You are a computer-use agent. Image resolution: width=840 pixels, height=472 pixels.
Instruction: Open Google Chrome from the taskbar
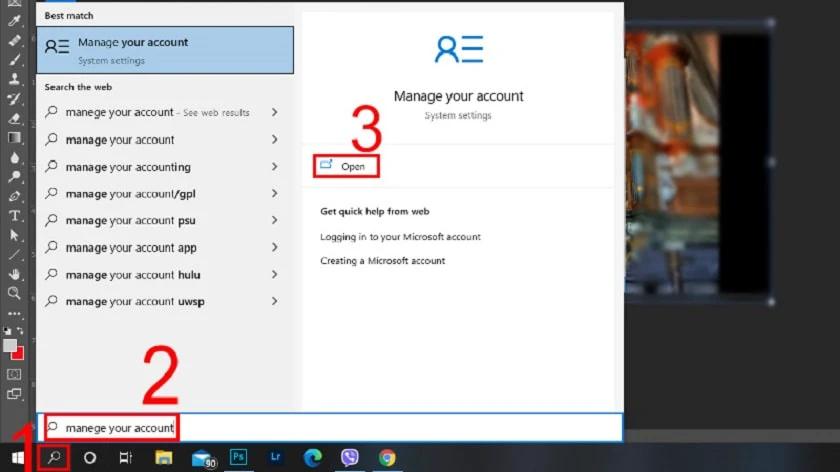387,458
